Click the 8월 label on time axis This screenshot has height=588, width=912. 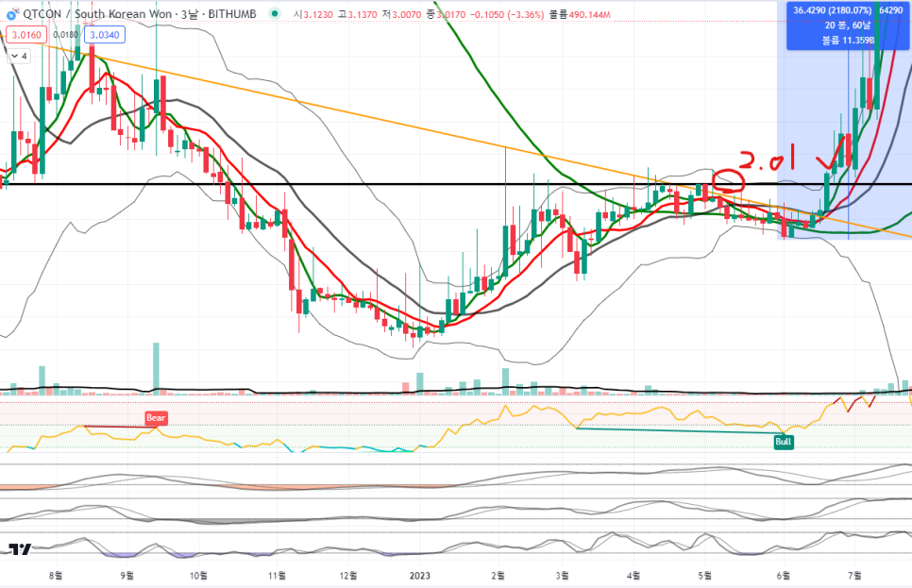56,575
